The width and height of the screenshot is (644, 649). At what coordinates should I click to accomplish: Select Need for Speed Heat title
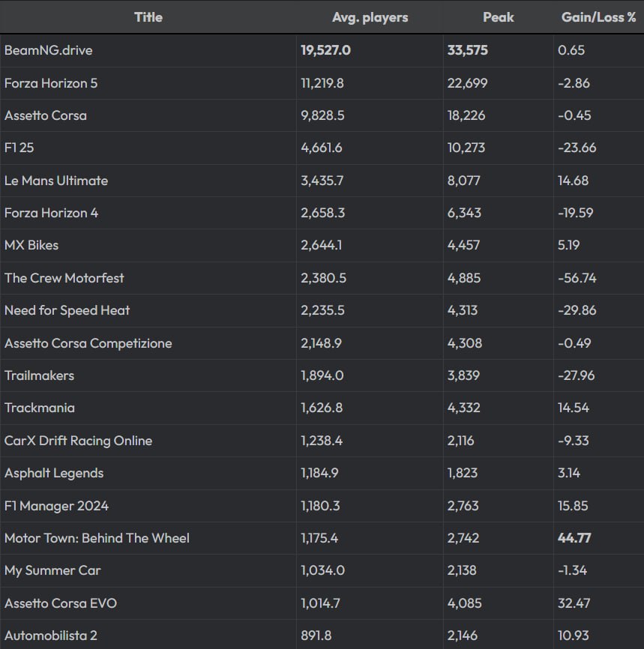pyautogui.click(x=67, y=310)
